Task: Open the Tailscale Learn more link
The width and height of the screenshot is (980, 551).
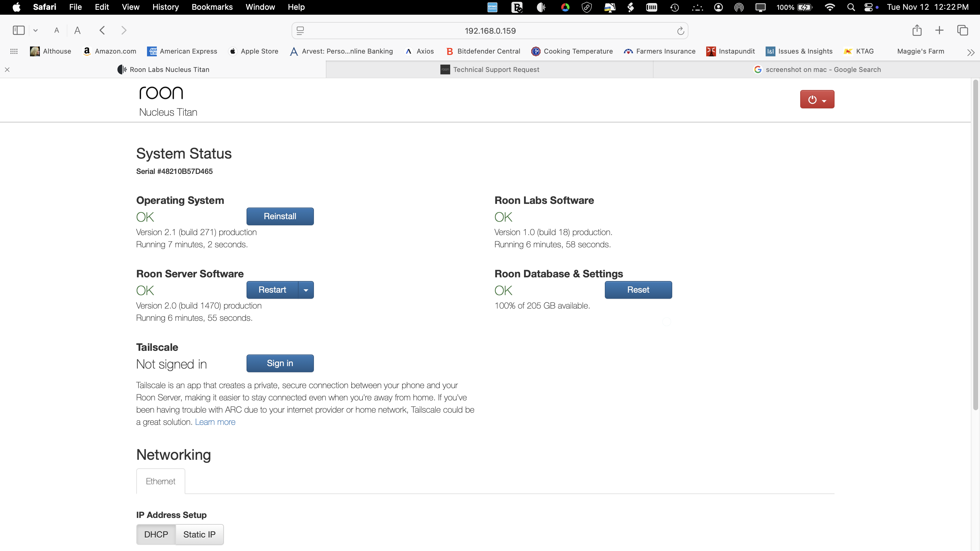Action: coord(215,422)
